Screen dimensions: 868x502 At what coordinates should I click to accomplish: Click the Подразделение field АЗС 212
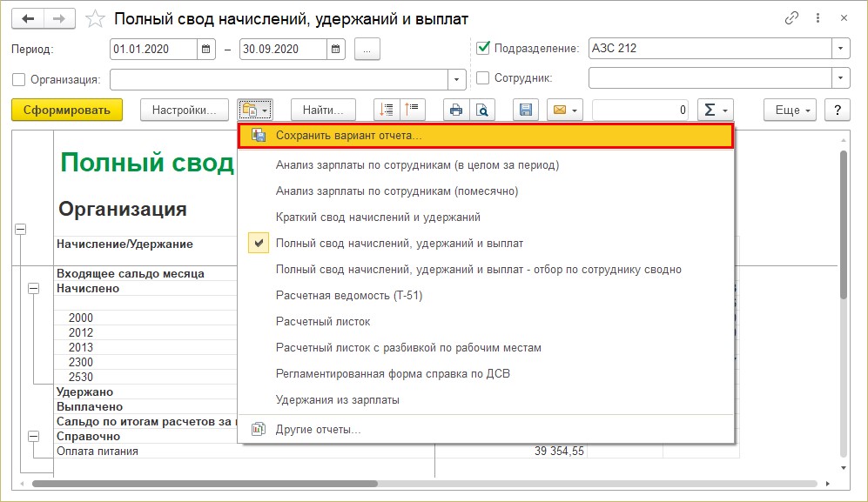[710, 48]
